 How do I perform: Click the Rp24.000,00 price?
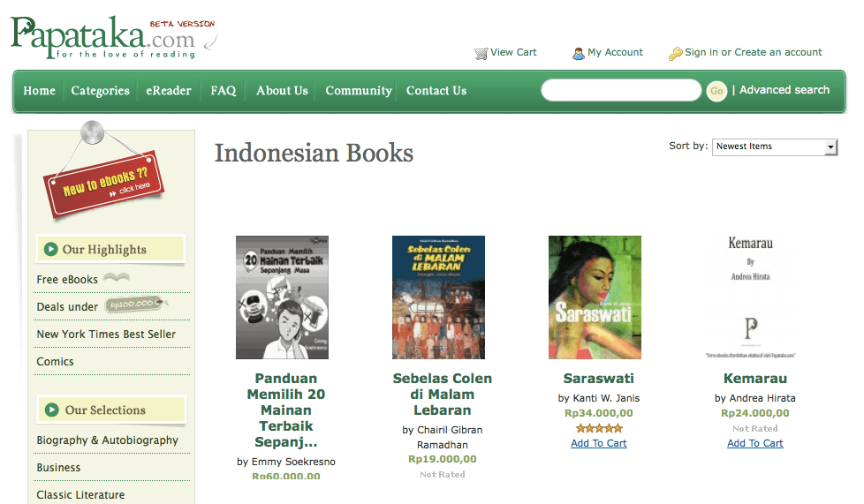(x=755, y=413)
